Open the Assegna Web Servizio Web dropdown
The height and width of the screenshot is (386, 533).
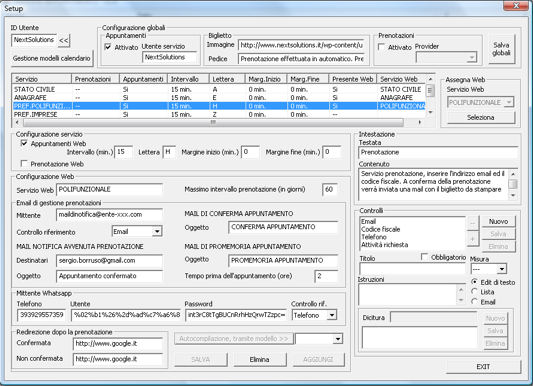coord(509,102)
